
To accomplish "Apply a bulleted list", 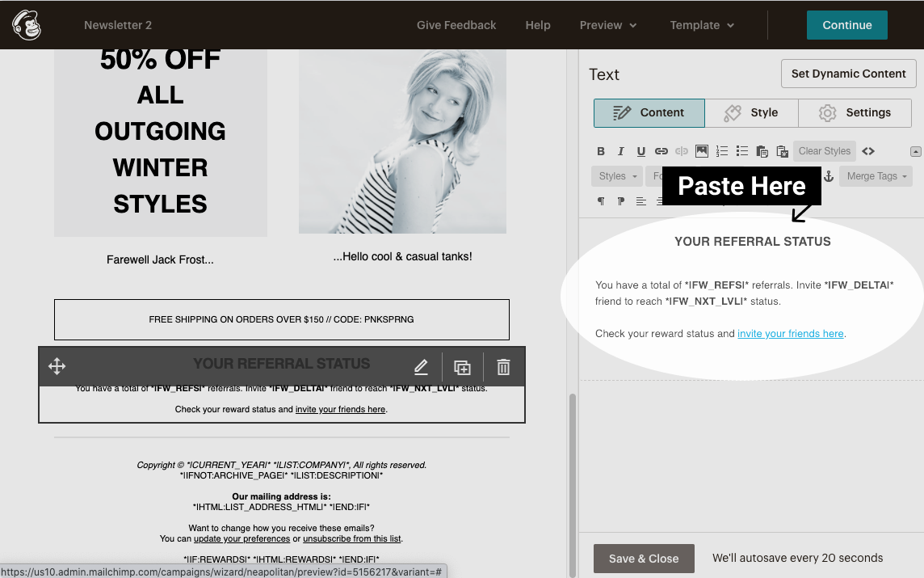I will [742, 151].
